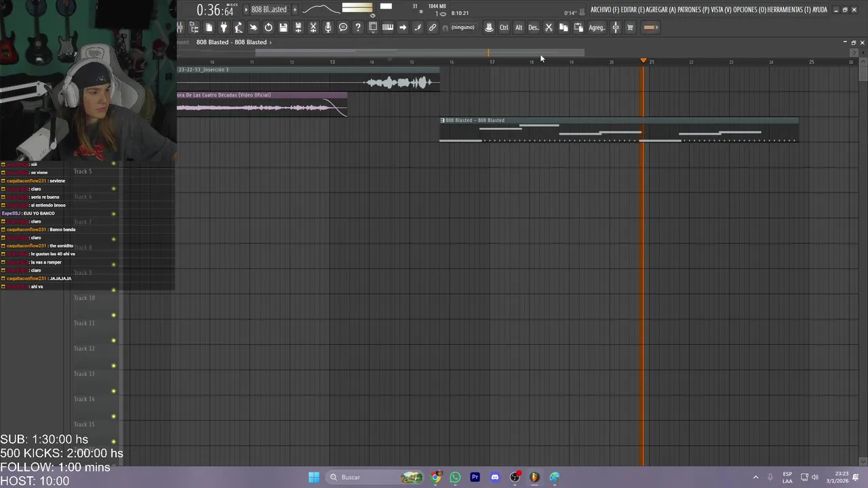Select the 0:36:64 time display
The height and width of the screenshot is (488, 868).
215,10
